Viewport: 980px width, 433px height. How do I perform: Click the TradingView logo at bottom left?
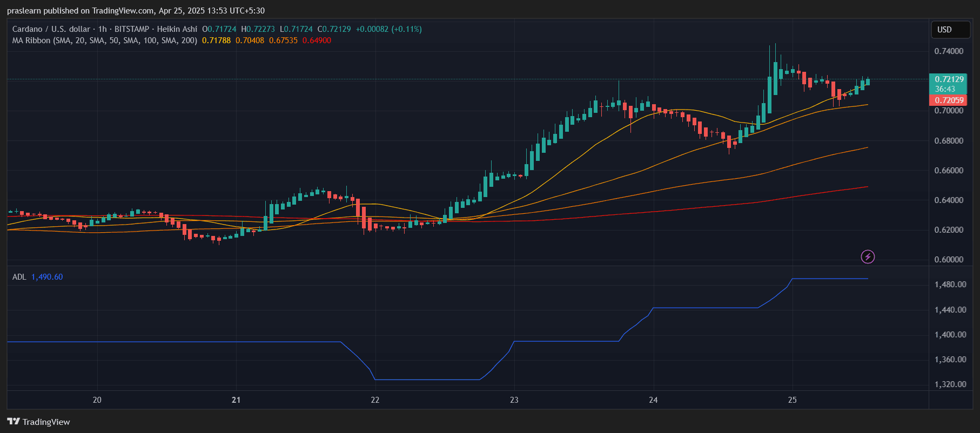click(39, 422)
